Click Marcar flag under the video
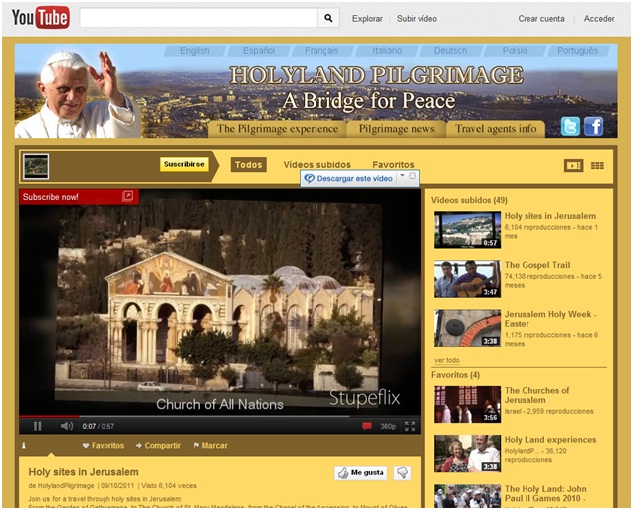The image size is (636, 510). pyautogui.click(x=211, y=445)
